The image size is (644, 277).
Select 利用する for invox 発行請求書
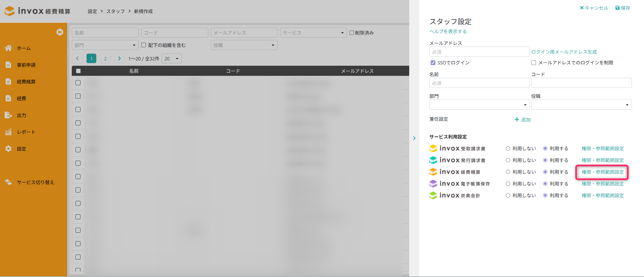click(545, 160)
